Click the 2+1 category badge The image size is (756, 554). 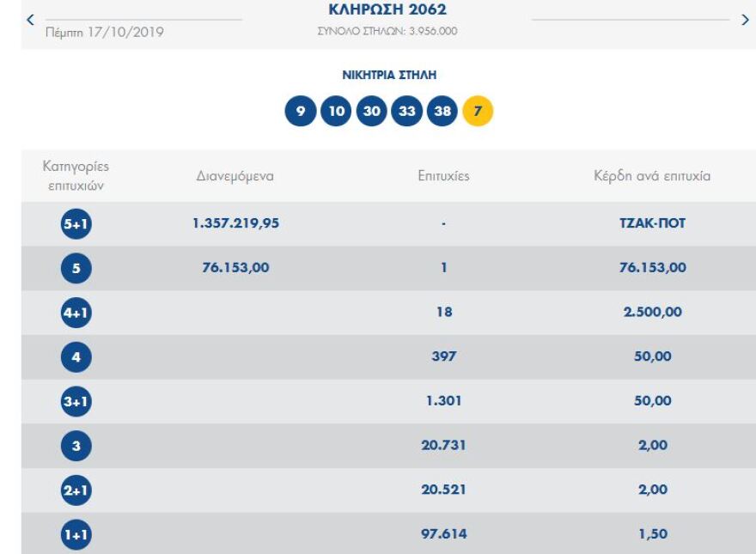pyautogui.click(x=76, y=490)
